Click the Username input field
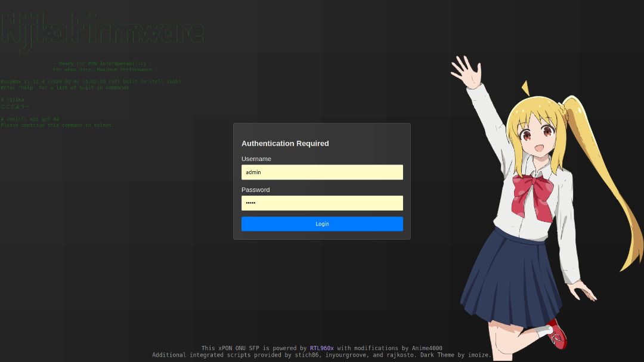The width and height of the screenshot is (644, 362). tap(322, 172)
